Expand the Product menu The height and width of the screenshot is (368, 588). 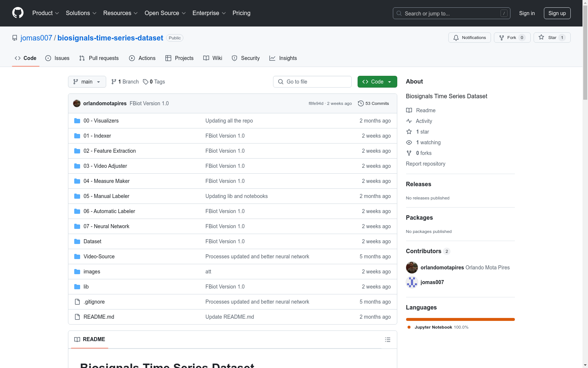(x=46, y=13)
